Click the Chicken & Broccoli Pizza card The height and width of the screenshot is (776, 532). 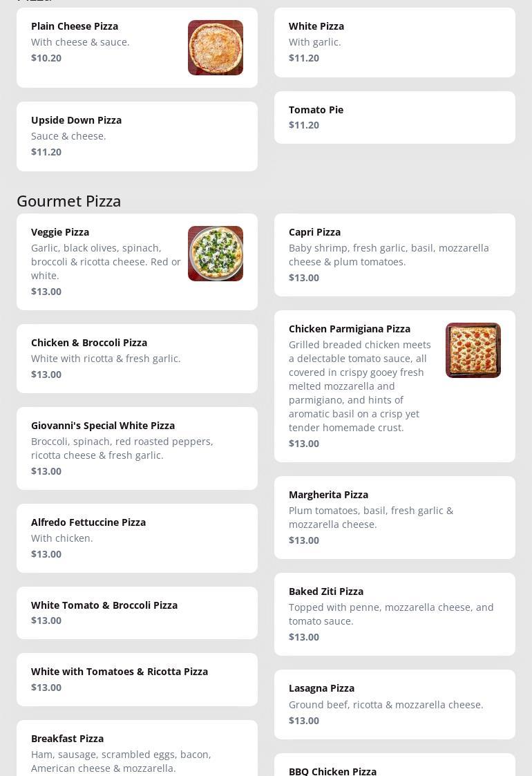coord(137,359)
